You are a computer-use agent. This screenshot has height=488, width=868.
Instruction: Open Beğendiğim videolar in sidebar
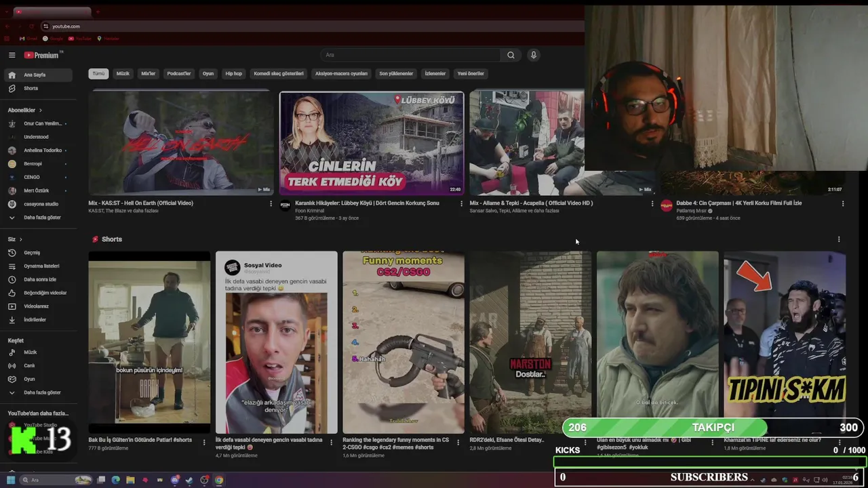point(38,293)
